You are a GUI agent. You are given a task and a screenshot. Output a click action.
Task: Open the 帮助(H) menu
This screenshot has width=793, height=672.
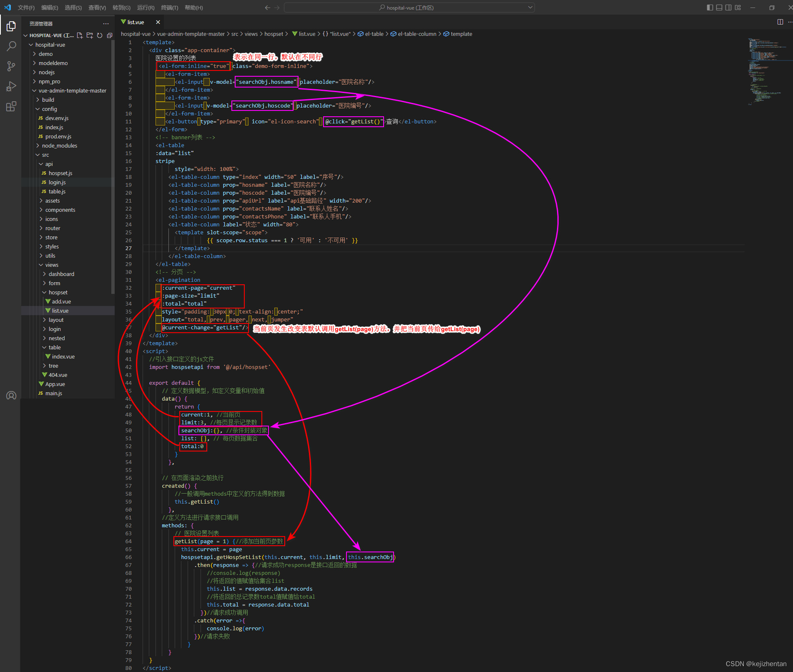point(193,8)
